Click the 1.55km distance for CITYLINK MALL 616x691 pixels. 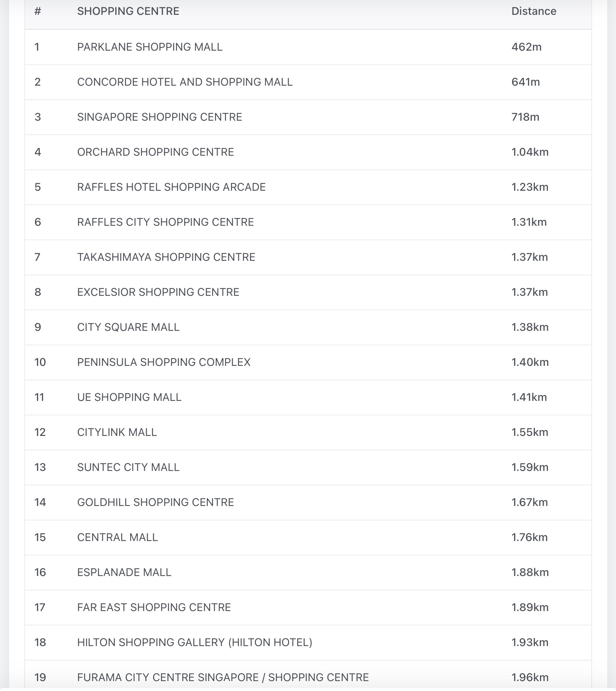coord(530,432)
